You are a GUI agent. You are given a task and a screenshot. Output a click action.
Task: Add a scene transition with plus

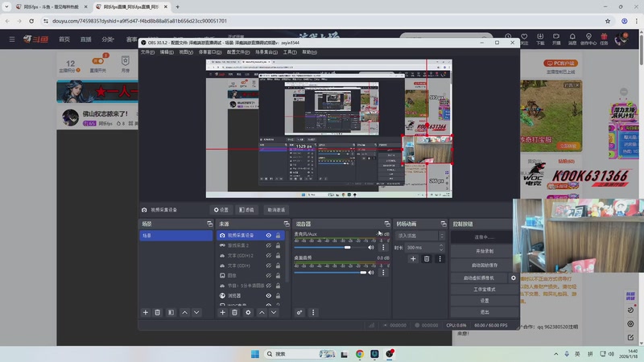click(413, 258)
